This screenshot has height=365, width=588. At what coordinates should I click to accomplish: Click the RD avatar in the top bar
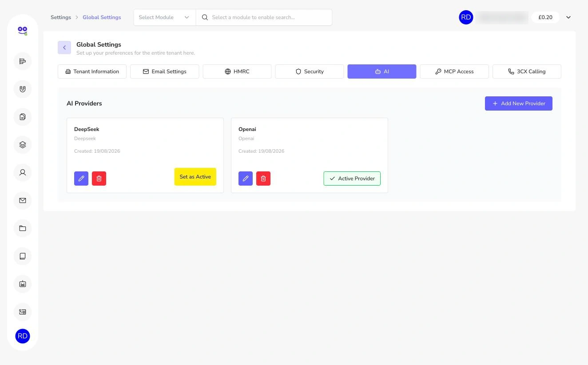tap(466, 17)
